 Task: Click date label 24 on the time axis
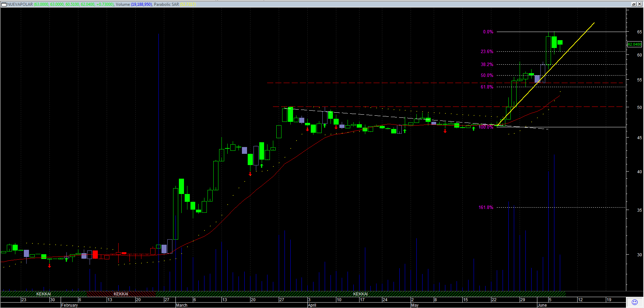pos(385,300)
